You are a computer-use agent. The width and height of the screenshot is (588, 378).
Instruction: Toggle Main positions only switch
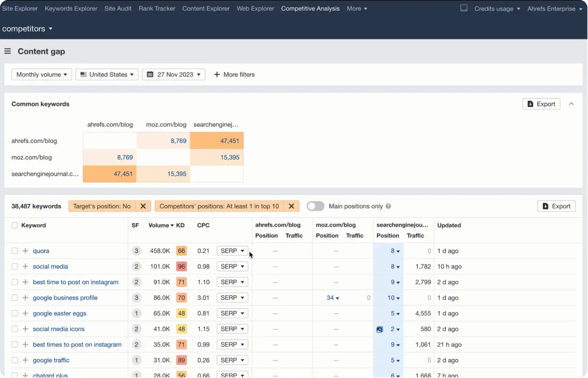click(316, 206)
